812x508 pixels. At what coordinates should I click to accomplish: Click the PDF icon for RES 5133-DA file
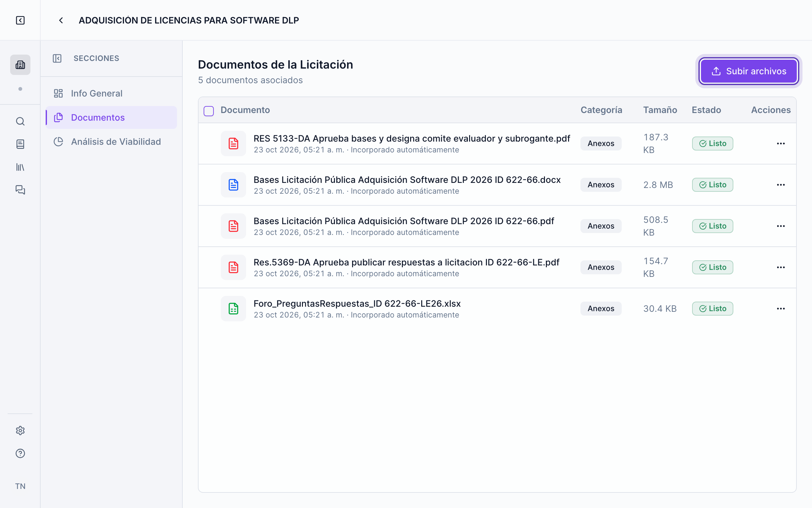tap(233, 144)
